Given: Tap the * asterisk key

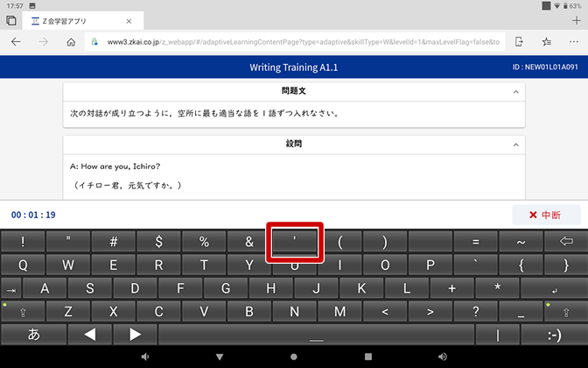Looking at the screenshot, I should 497,288.
